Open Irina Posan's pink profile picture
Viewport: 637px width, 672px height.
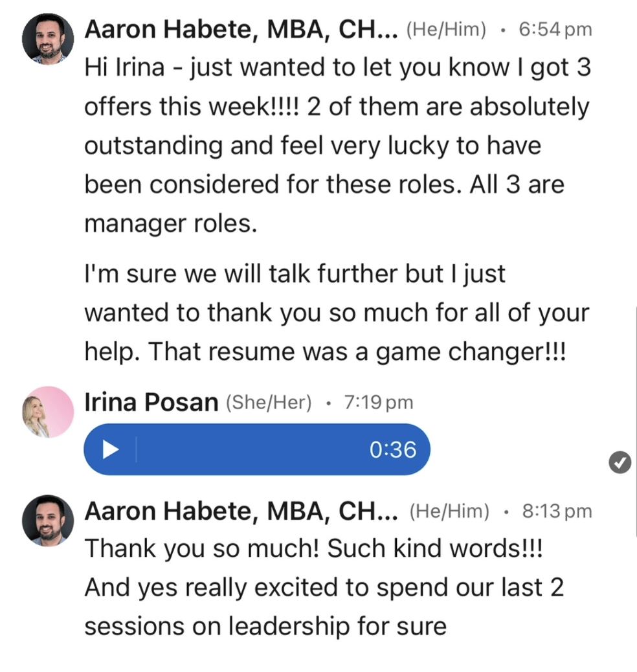tap(48, 412)
